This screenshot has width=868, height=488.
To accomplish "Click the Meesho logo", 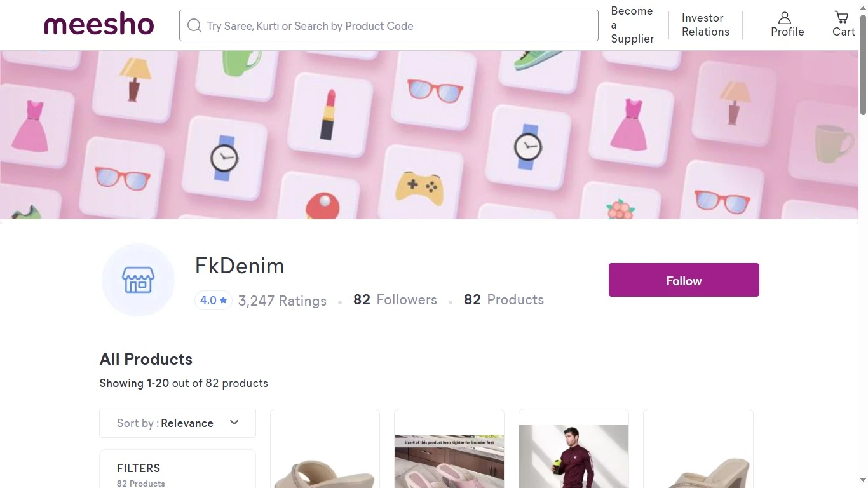I will click(99, 25).
